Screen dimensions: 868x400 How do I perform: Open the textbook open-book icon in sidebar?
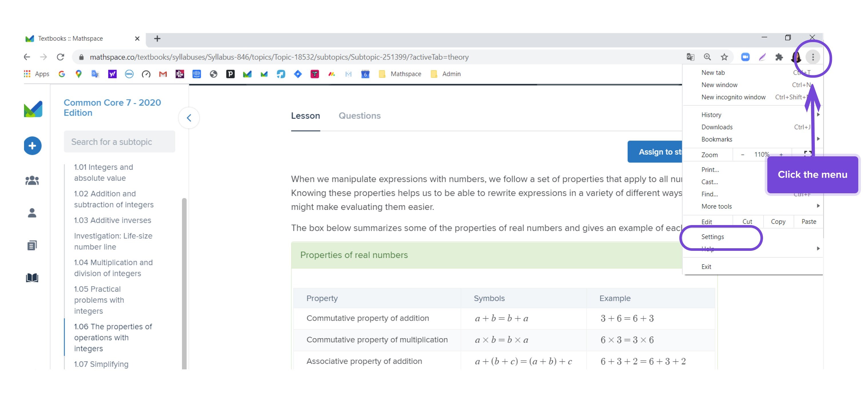coord(32,277)
